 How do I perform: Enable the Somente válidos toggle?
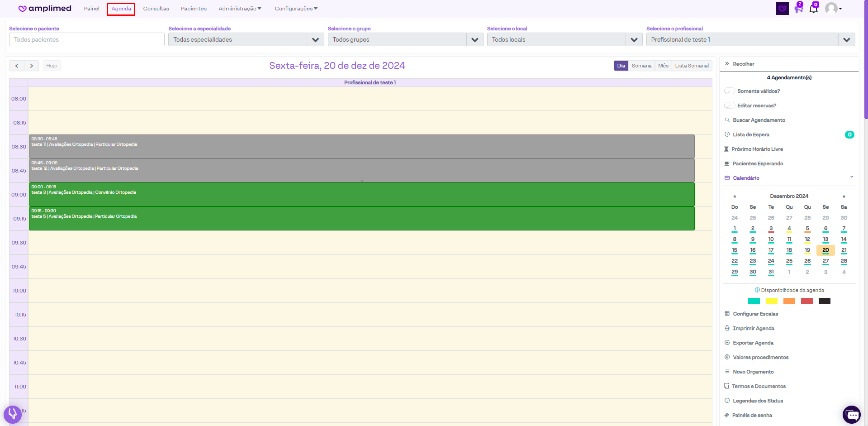coord(730,91)
